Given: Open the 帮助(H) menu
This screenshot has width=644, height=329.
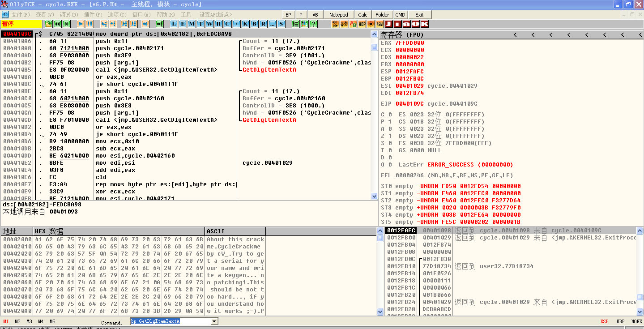Looking at the screenshot, I should point(166,15).
